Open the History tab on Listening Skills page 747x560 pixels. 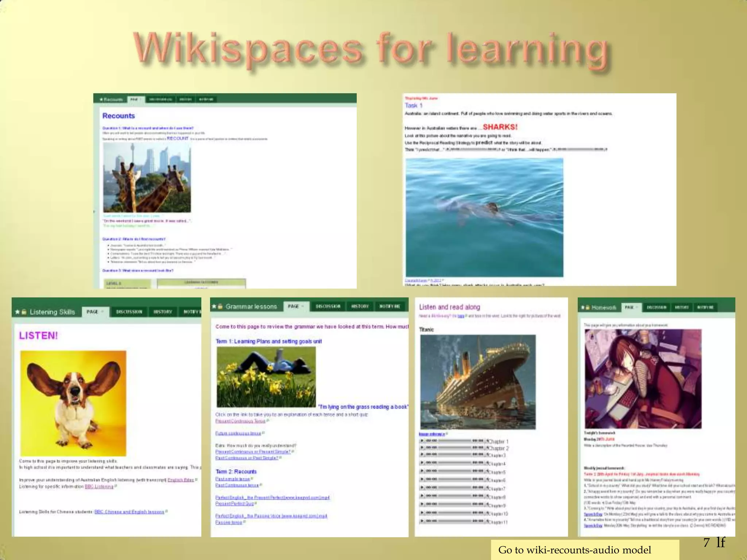pyautogui.click(x=163, y=312)
